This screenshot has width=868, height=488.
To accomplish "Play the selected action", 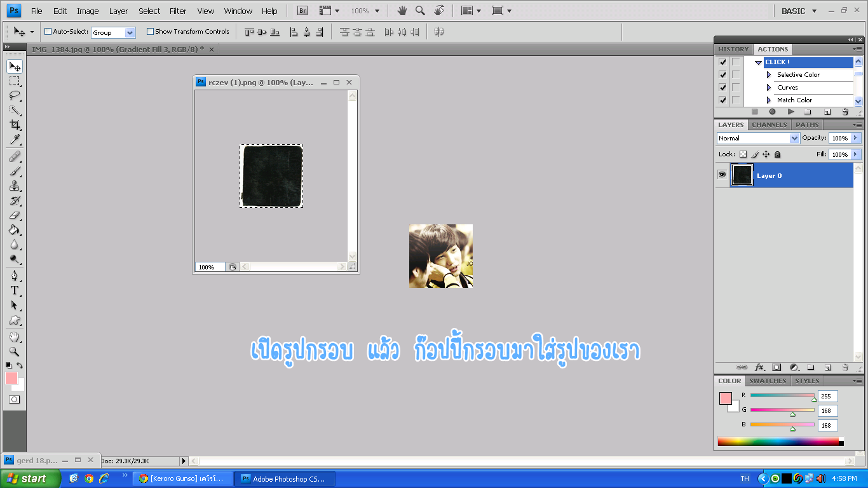I will pos(790,112).
